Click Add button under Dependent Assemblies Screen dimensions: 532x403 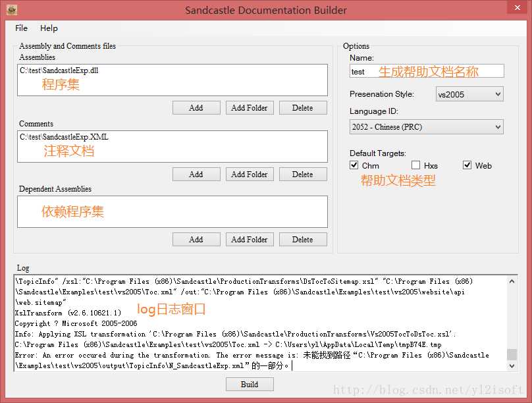(x=196, y=240)
